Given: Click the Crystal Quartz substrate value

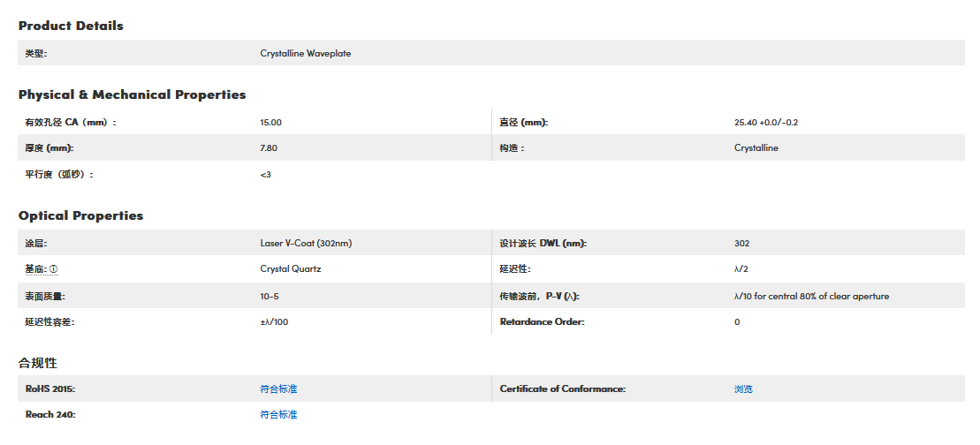Looking at the screenshot, I should coord(290,268).
